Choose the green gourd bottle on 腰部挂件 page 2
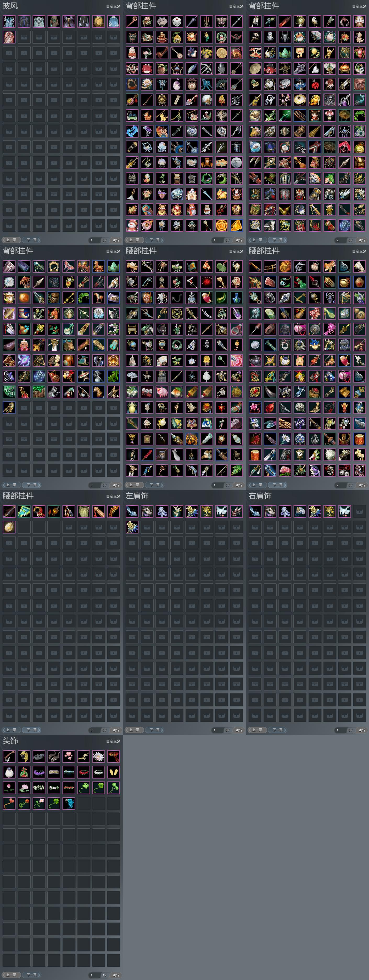The image size is (369, 980). pos(300,282)
